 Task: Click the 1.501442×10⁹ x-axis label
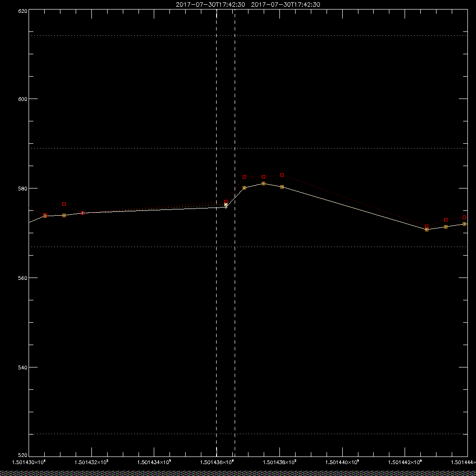[x=406, y=462]
